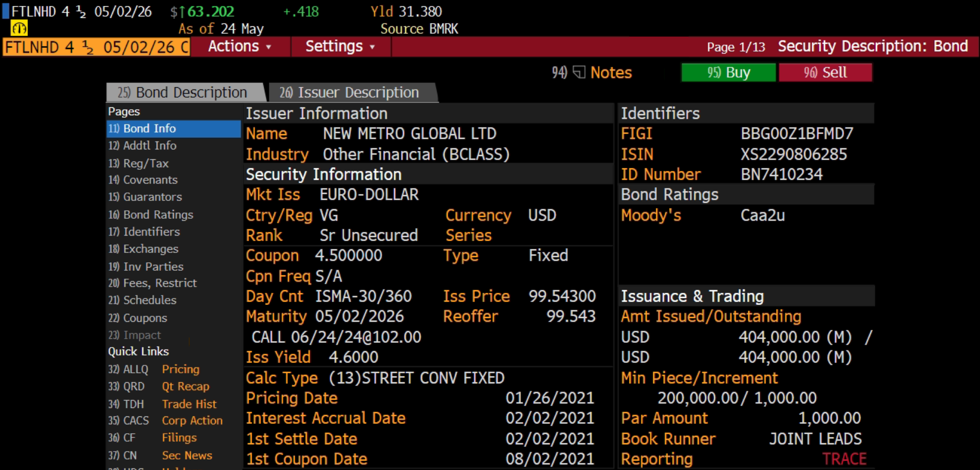Open the Settings dropdown menu
The width and height of the screenshot is (980, 470).
click(341, 47)
